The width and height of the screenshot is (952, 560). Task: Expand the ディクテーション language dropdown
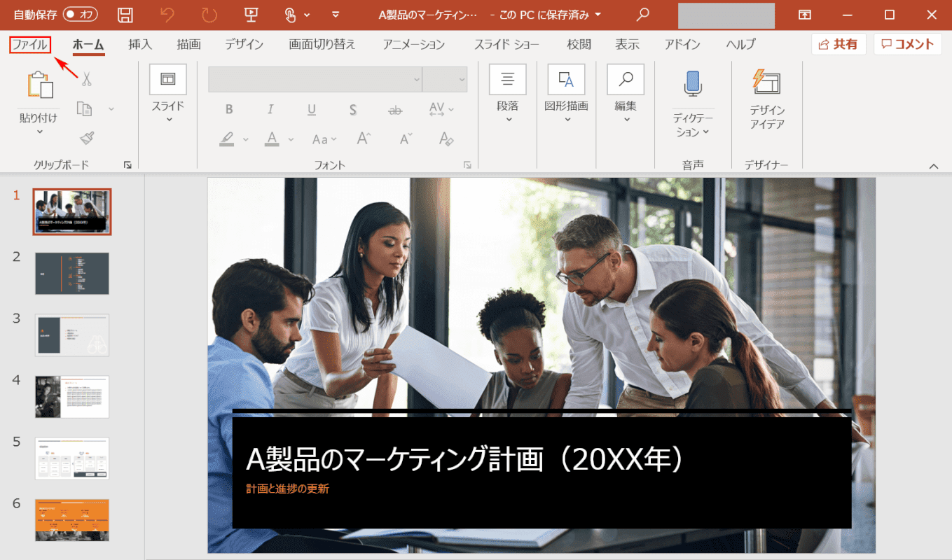click(706, 132)
